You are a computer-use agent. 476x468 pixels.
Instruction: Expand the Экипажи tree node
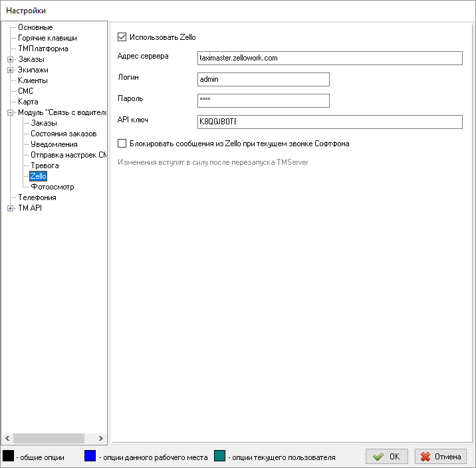[11, 70]
